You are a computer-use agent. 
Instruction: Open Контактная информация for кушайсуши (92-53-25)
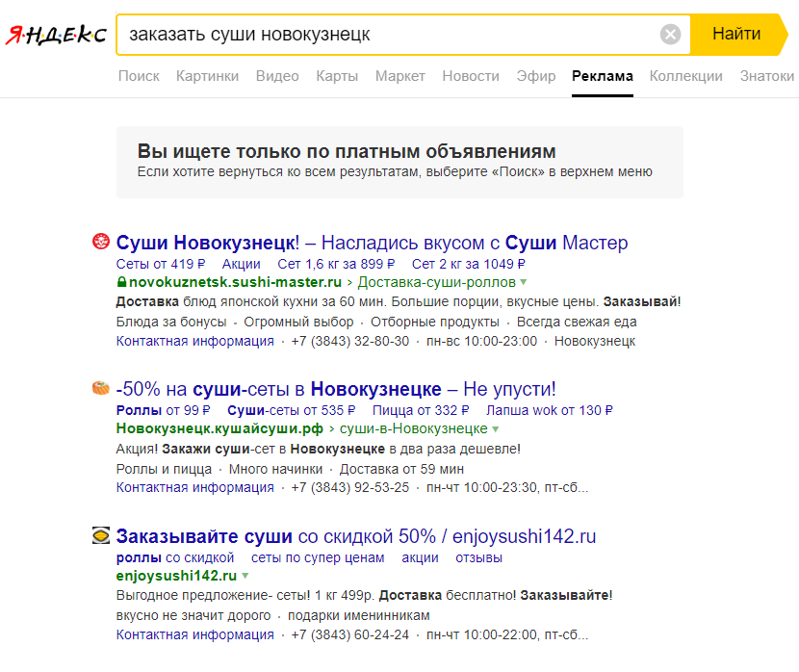195,487
